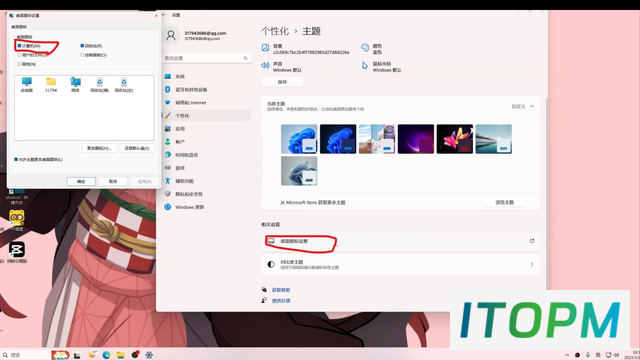Toggle 计算机(M) checkbox
Screen dimensions: 640x360
[19, 46]
